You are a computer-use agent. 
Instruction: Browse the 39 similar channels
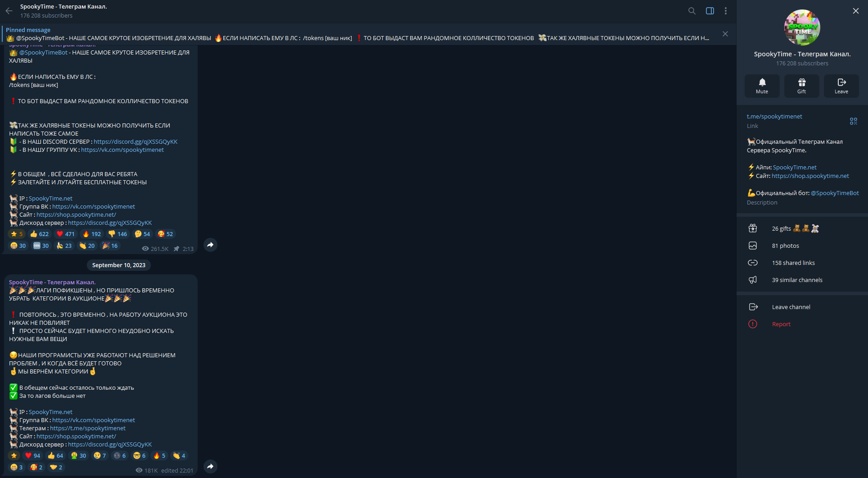pyautogui.click(x=802, y=280)
